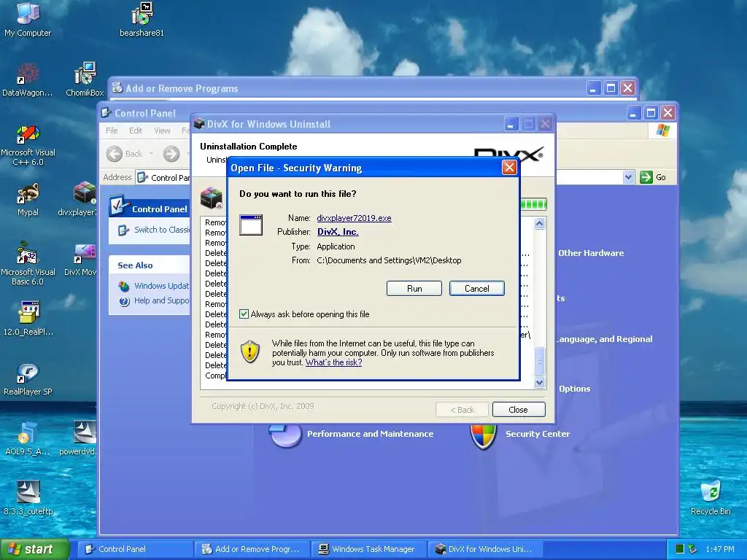Select the AOL9.5 installer icon

click(x=28, y=438)
